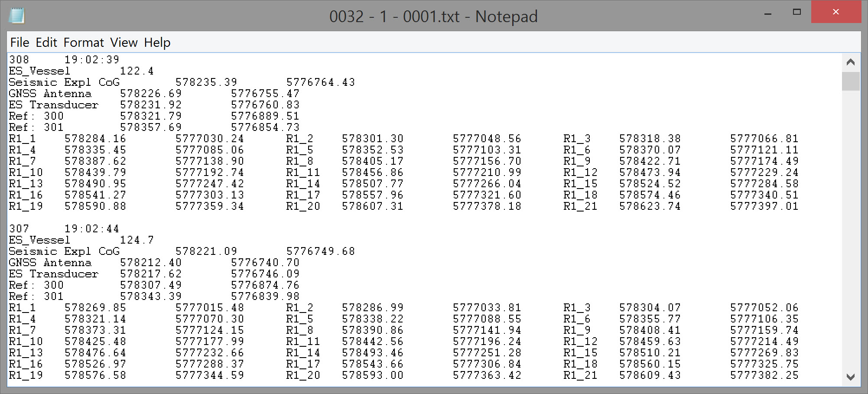The height and width of the screenshot is (394, 868).
Task: Click the vertical scrollbar down arrow
Action: (x=851, y=377)
